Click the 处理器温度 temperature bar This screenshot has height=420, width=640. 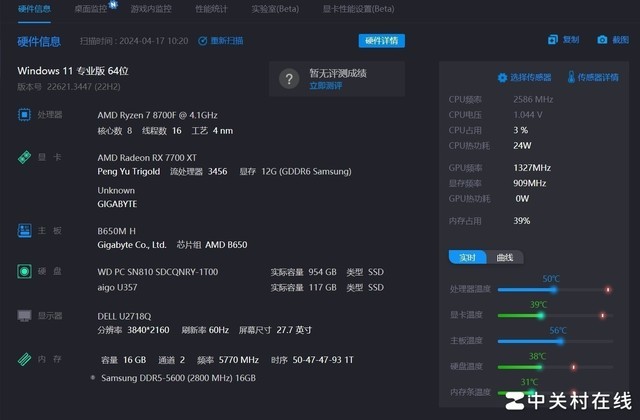[x=555, y=290]
